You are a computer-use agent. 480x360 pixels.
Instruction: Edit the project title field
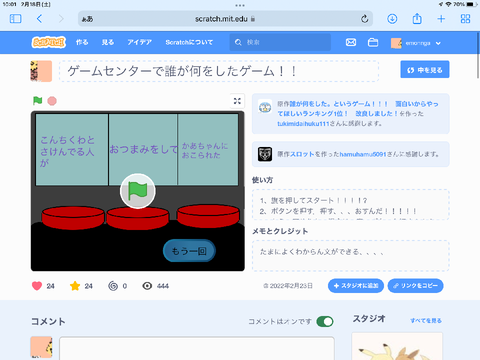(219, 71)
